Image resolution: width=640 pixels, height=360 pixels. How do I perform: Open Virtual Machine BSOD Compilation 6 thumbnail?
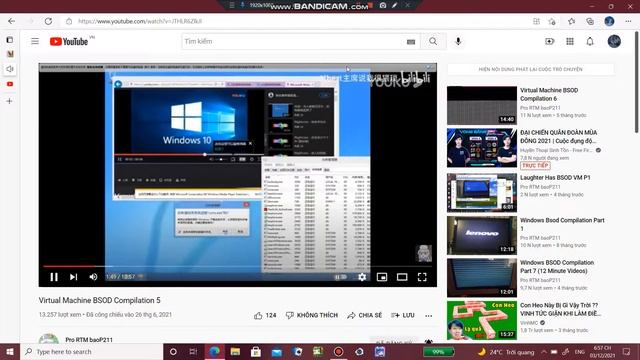click(482, 105)
